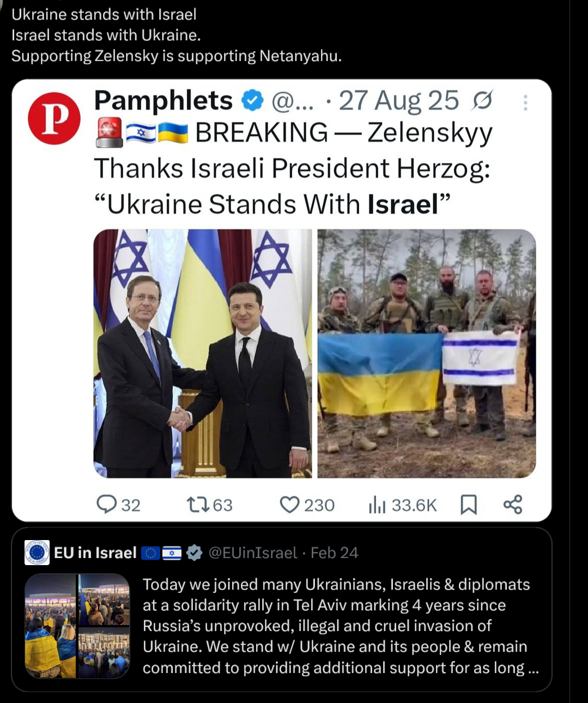Screen dimensions: 588x703
Task: Open the Pamphlets account name link
Action: [x=163, y=101]
